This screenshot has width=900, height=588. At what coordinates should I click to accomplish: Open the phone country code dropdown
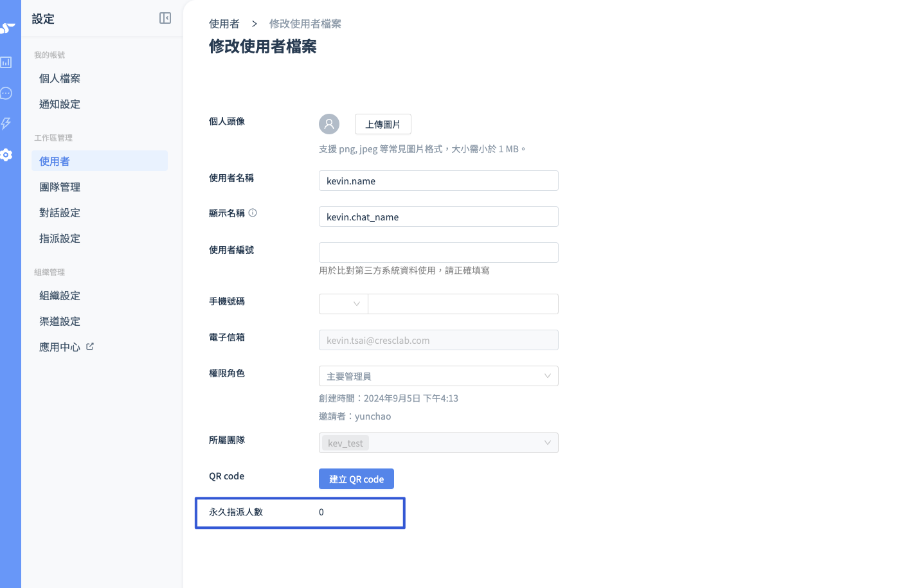pyautogui.click(x=343, y=304)
